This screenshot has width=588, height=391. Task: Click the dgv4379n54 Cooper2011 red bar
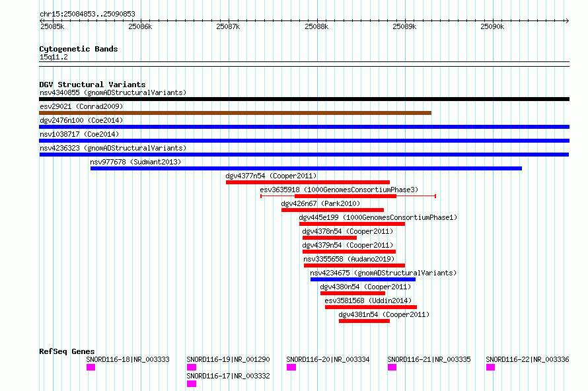coord(349,252)
